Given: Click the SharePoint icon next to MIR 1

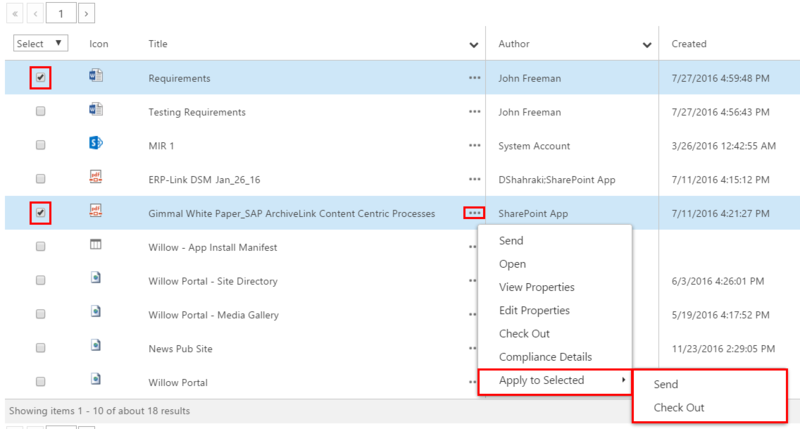Looking at the screenshot, I should 97,144.
